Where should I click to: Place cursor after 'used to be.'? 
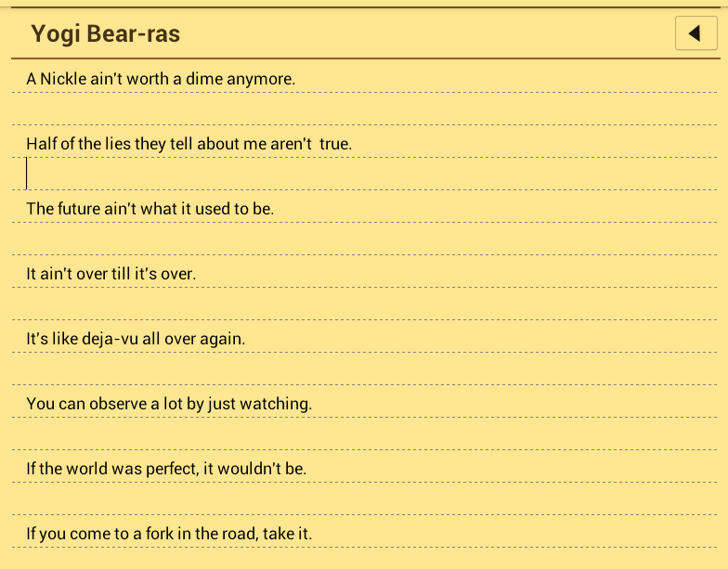276,209
